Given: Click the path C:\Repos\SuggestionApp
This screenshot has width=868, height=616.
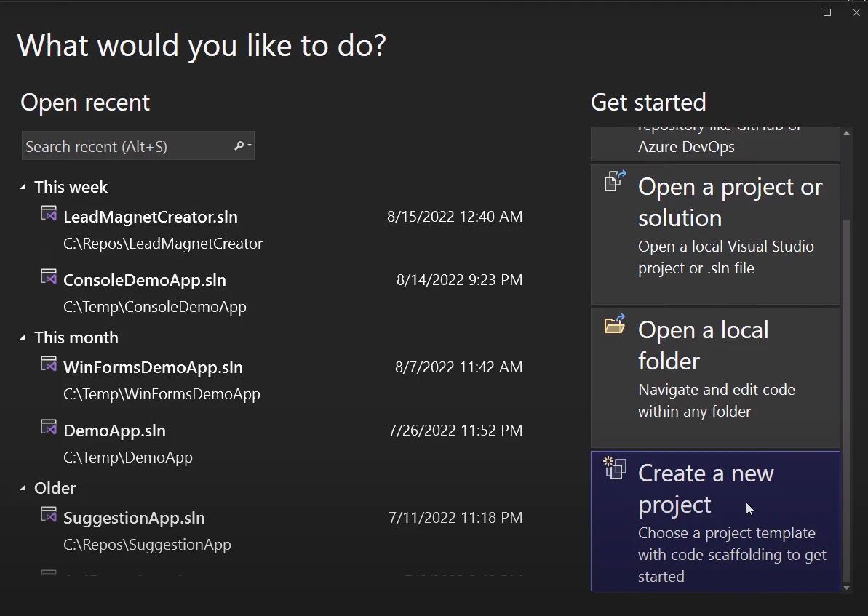Looking at the screenshot, I should click(x=147, y=545).
